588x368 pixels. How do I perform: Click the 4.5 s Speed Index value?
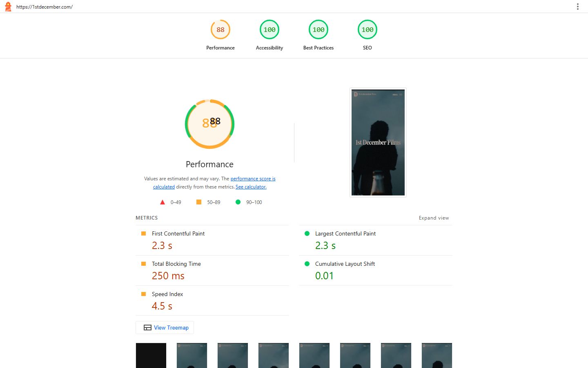162,306
